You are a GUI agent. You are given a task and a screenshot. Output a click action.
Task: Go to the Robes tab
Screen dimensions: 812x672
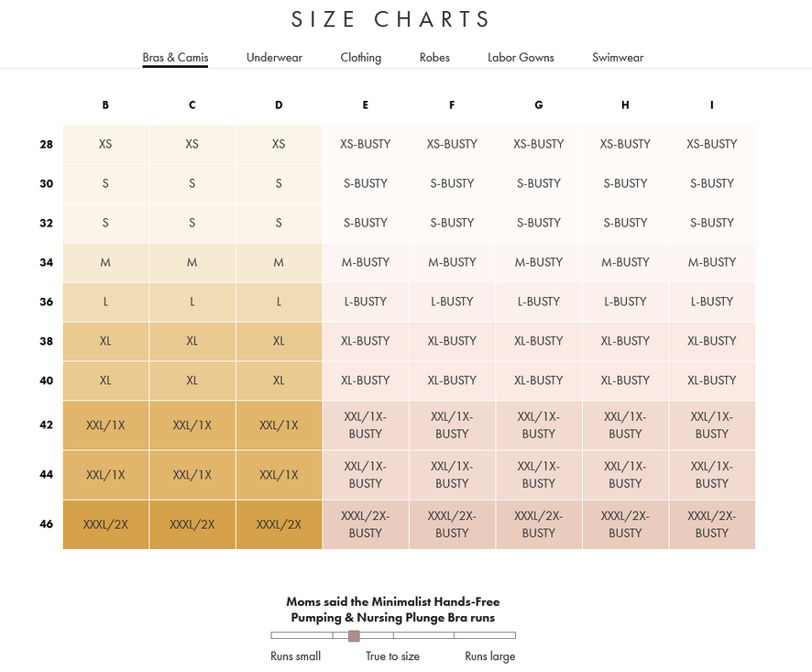(434, 57)
